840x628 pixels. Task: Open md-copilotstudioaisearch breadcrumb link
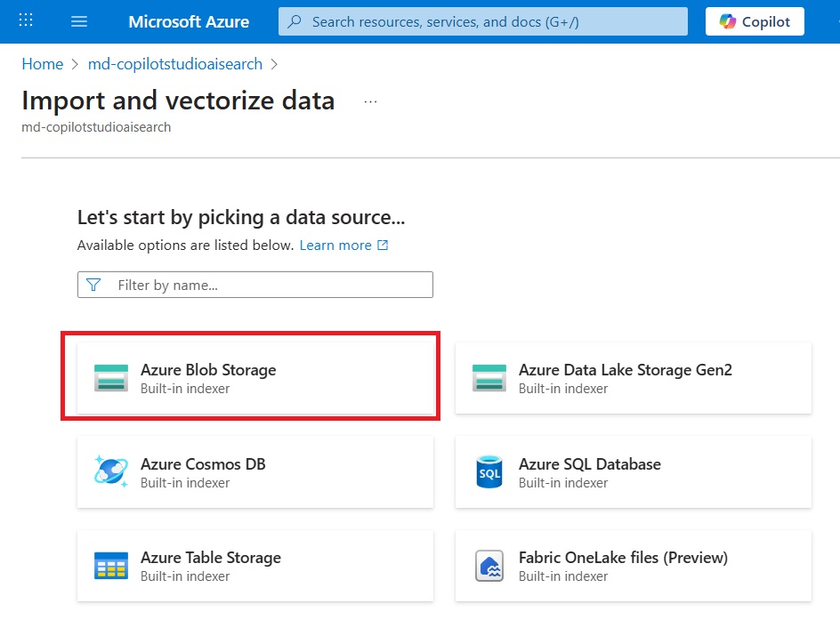175,64
